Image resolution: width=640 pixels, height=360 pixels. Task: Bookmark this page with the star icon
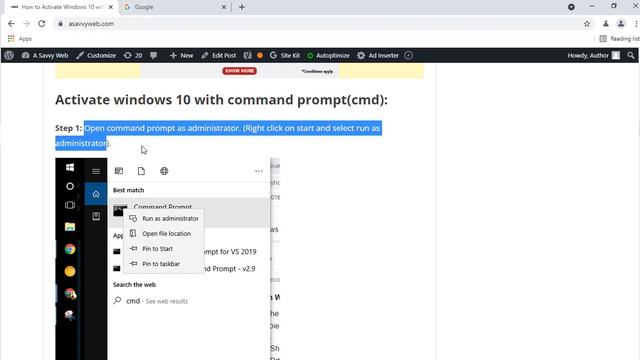(x=587, y=24)
